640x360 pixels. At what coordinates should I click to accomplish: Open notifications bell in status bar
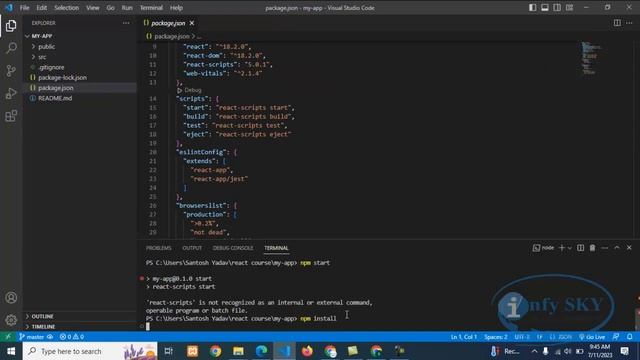coord(630,337)
